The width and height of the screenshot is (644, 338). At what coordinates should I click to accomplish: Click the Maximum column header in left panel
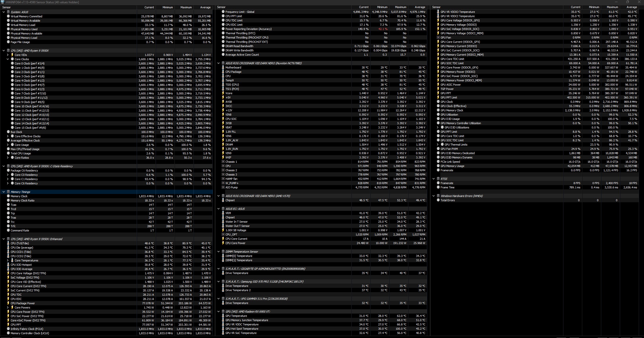tap(186, 7)
